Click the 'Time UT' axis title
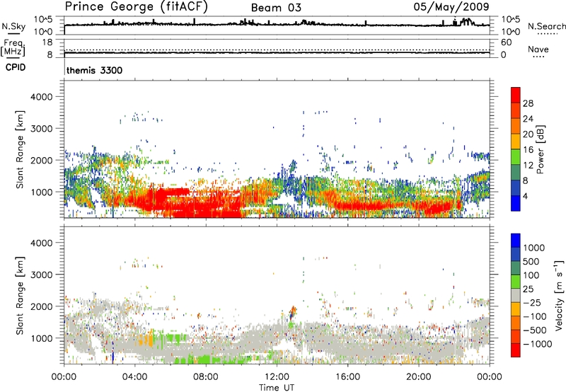 277,388
